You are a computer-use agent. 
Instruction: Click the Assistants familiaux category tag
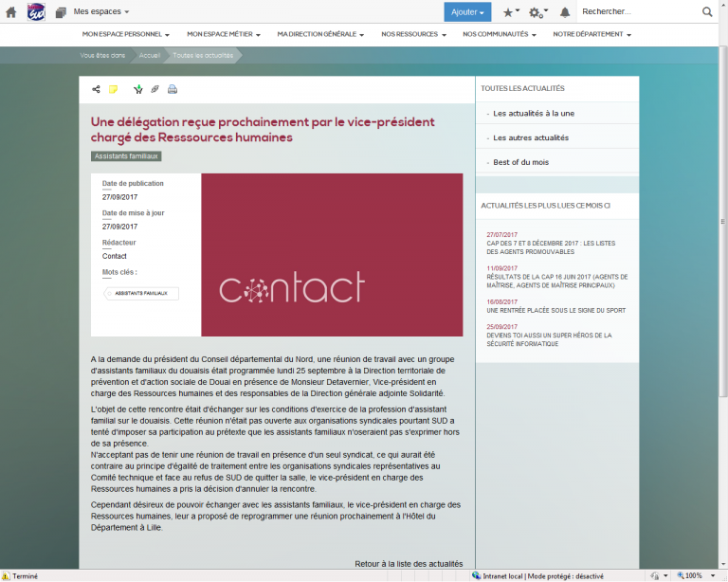coord(126,156)
